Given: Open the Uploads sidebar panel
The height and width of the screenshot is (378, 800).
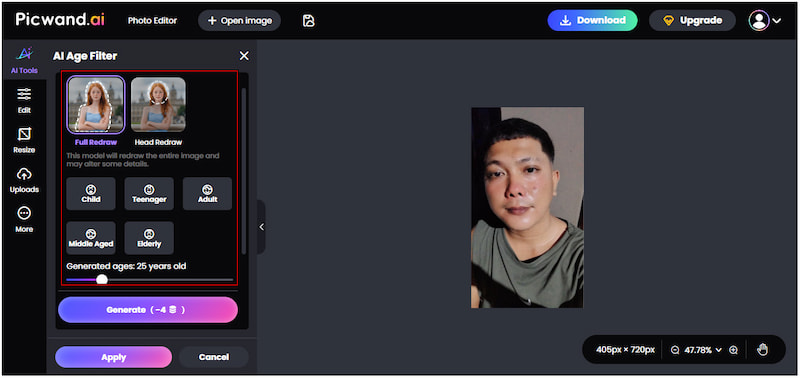Looking at the screenshot, I should coord(24,180).
